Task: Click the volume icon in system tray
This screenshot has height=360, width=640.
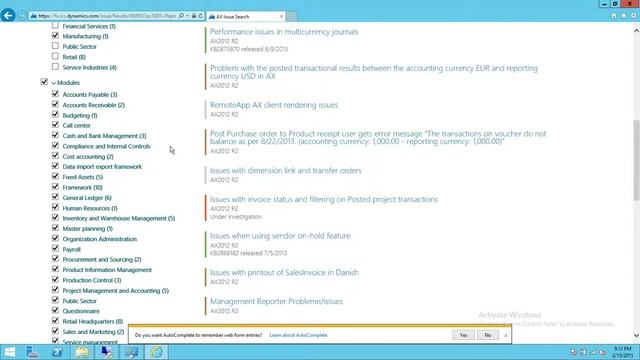Action: pos(602,352)
